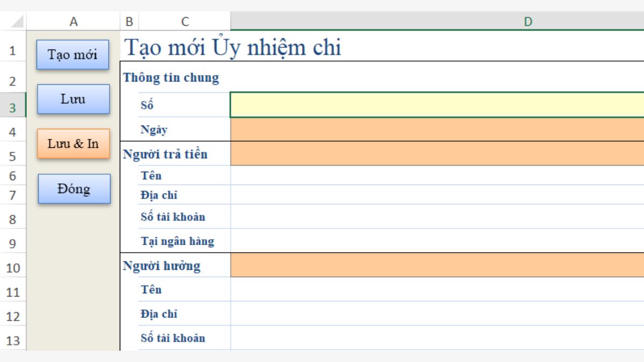Screen dimensions: 644x362
Task: Click the Tên field under Người hưởng
Action: tap(437, 289)
